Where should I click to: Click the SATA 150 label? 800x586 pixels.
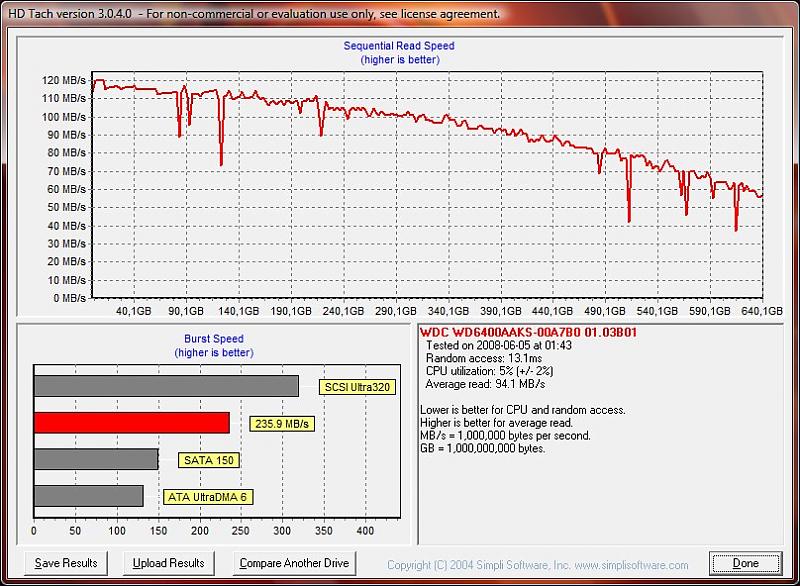209,460
